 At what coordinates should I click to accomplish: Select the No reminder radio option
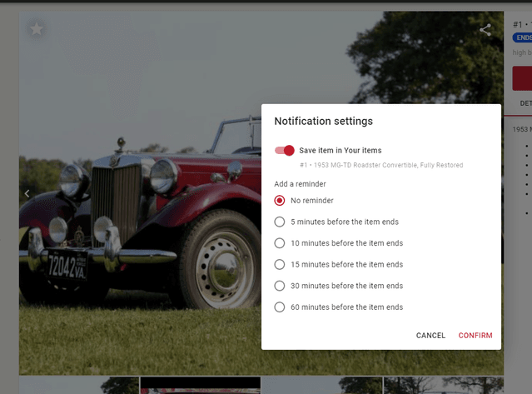click(x=280, y=201)
